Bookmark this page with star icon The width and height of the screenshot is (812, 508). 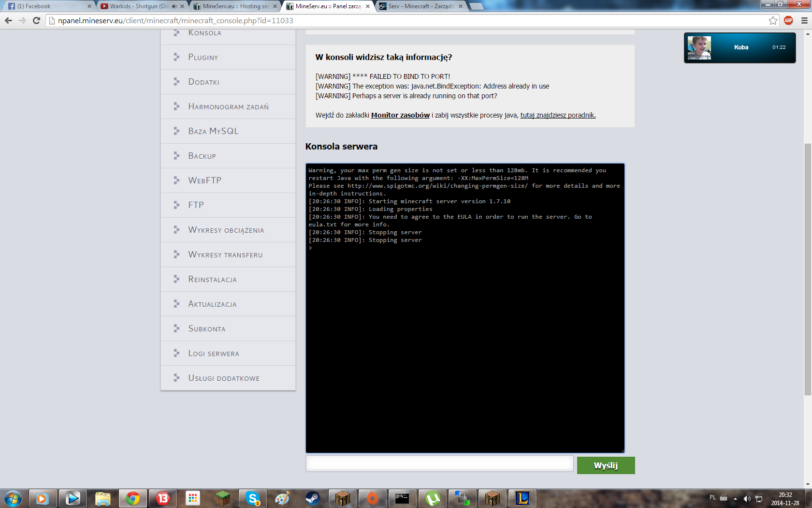[x=773, y=20]
